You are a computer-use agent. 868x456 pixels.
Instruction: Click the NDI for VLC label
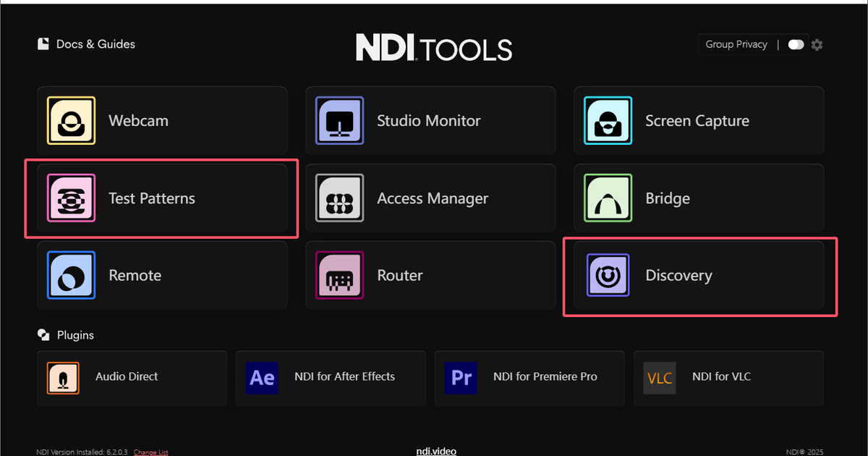722,376
